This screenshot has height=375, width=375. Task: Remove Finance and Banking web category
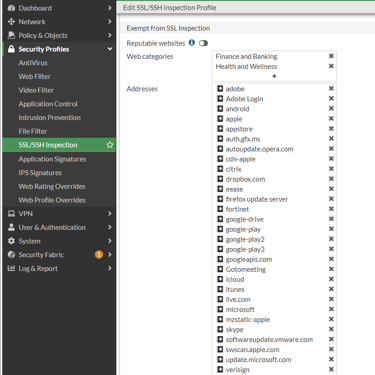tap(331, 56)
